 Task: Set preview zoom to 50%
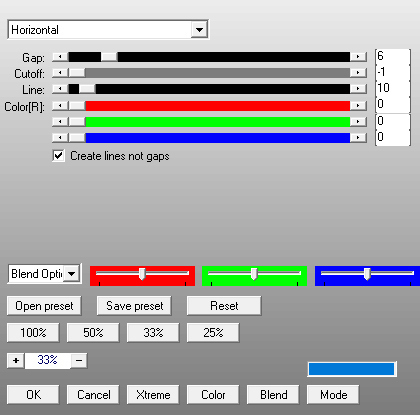[93, 332]
